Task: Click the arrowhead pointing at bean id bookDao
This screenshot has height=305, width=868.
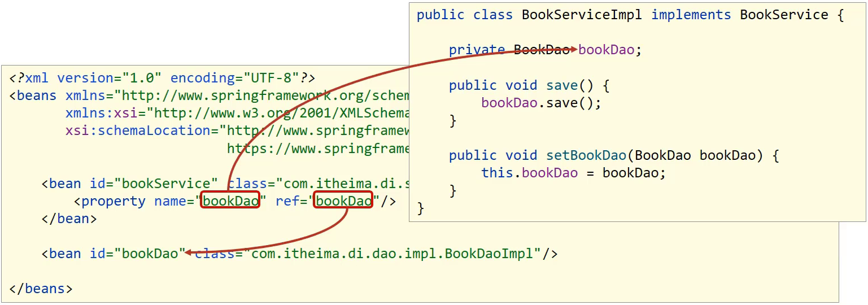Action: click(x=189, y=252)
